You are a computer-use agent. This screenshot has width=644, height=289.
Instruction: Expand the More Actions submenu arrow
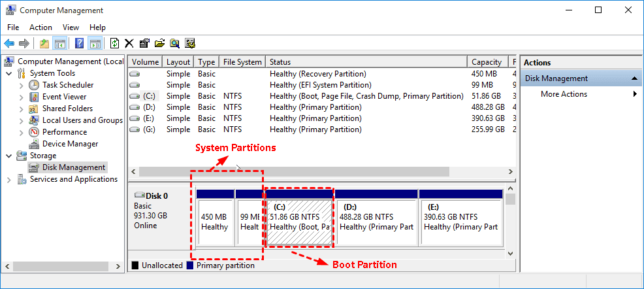(x=635, y=94)
